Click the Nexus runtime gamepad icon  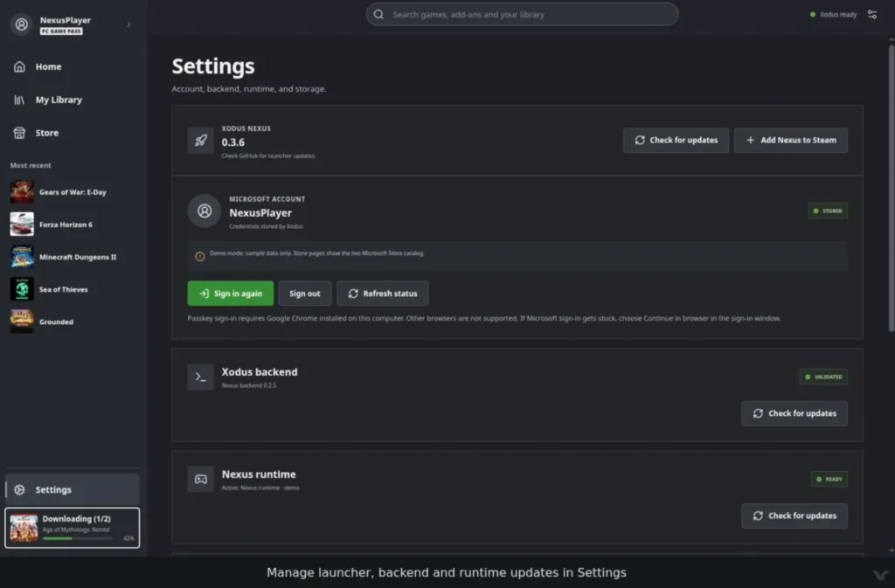[200, 479]
